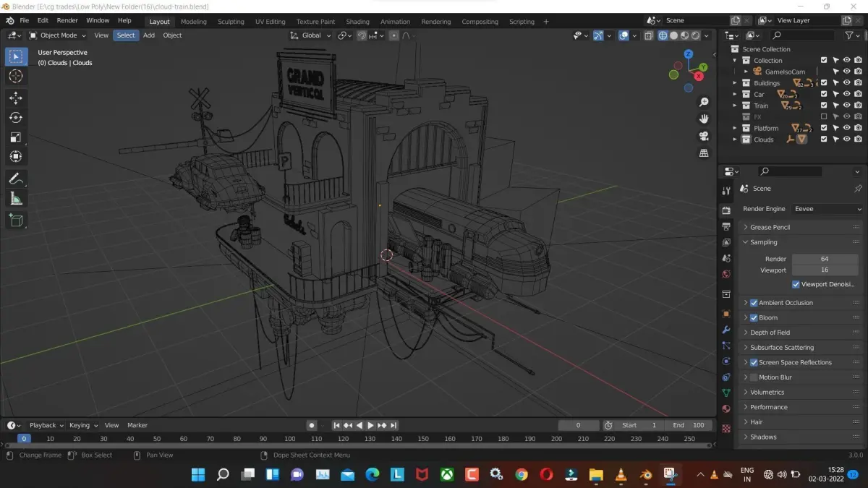868x488 pixels.
Task: Select the Scale tool
Action: tap(15, 137)
